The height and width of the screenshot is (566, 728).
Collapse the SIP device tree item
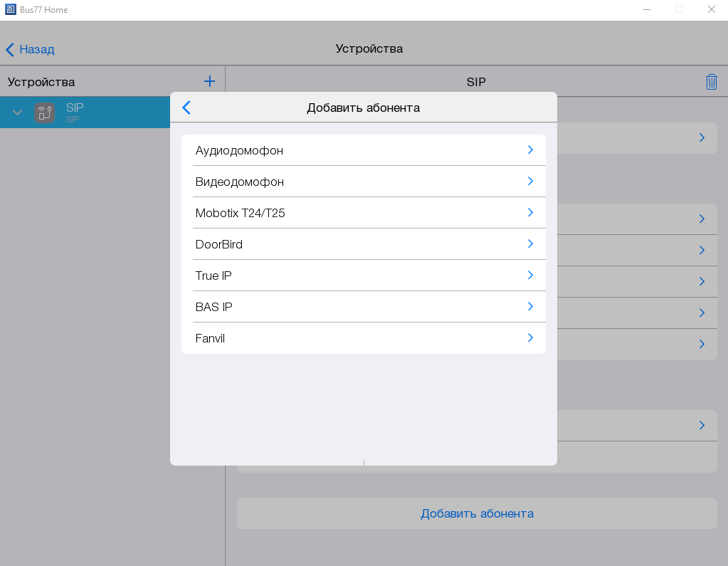(x=18, y=112)
